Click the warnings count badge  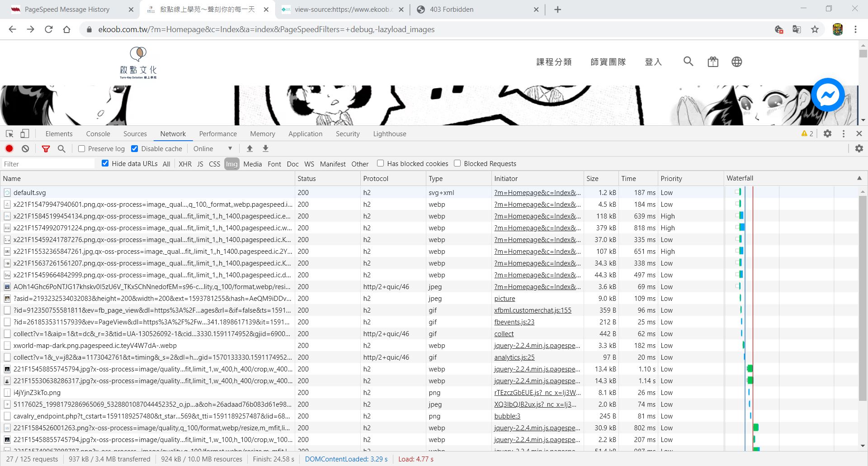(807, 133)
